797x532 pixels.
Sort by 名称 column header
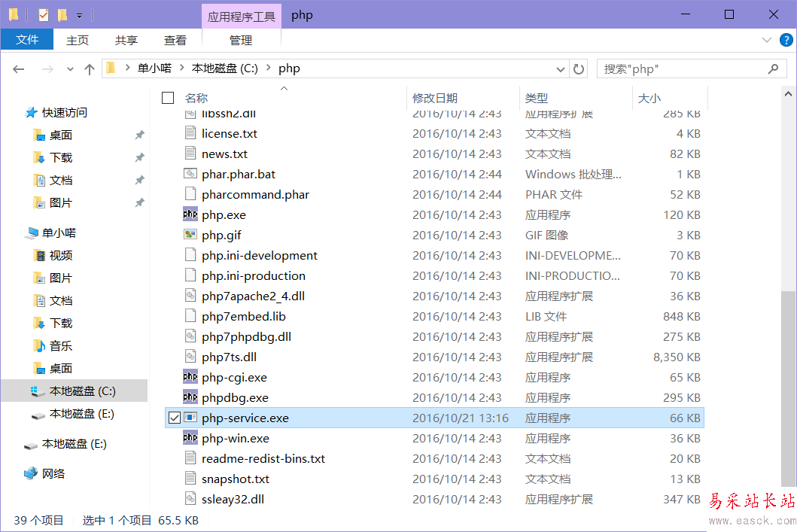196,98
